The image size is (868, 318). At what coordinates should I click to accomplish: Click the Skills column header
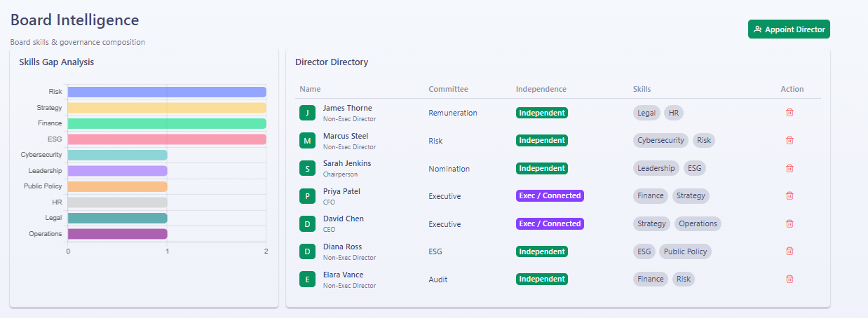click(642, 89)
